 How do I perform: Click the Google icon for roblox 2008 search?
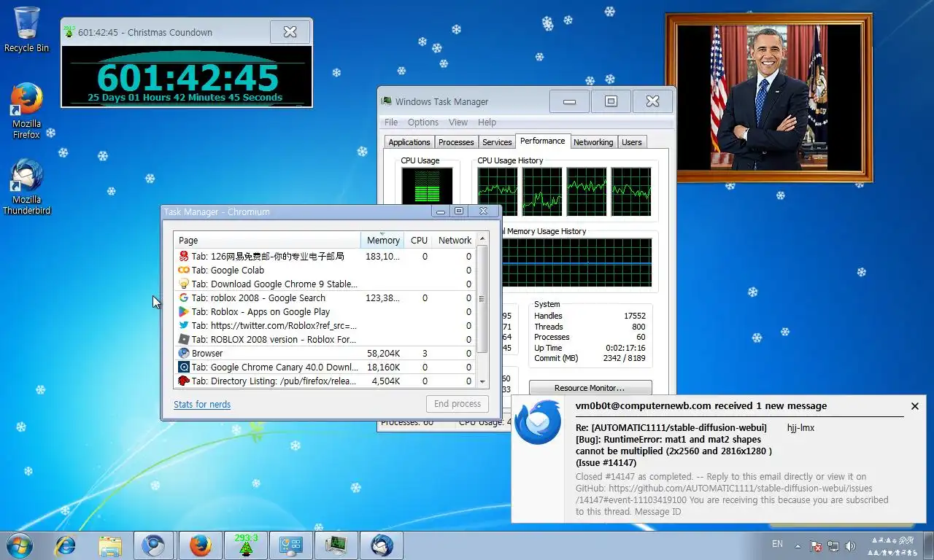point(184,298)
